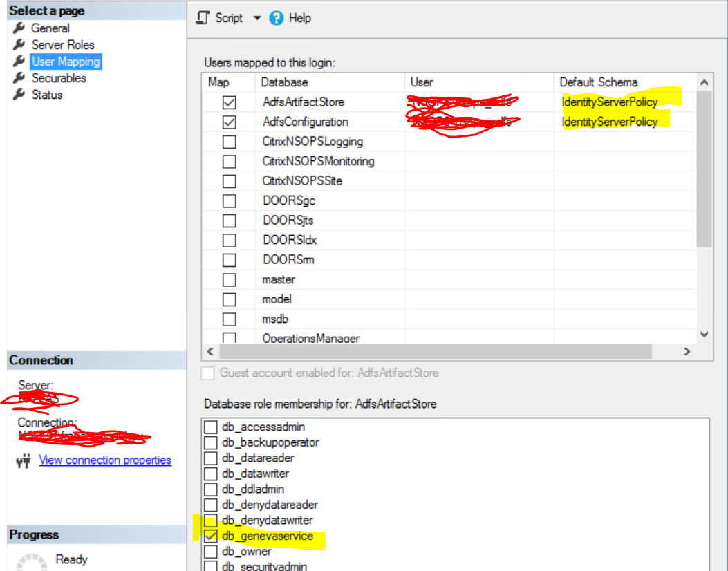Select the msdb database name
Screen dimensions: 728x571
(x=275, y=319)
